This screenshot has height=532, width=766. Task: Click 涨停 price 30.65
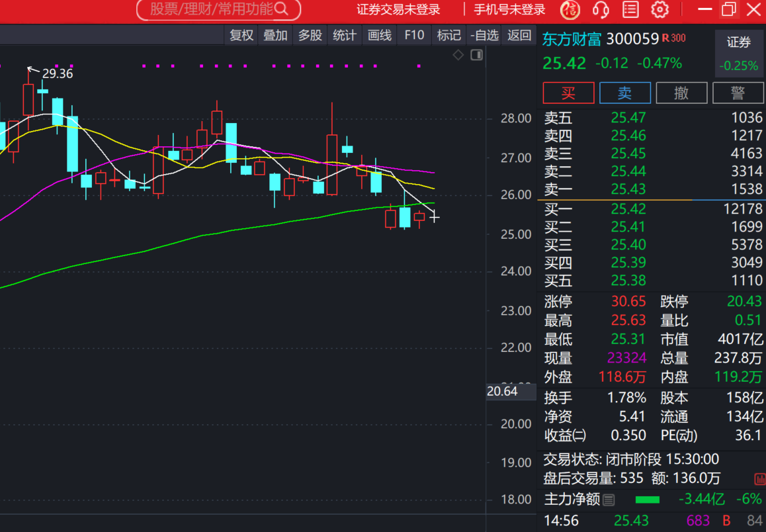coord(628,302)
